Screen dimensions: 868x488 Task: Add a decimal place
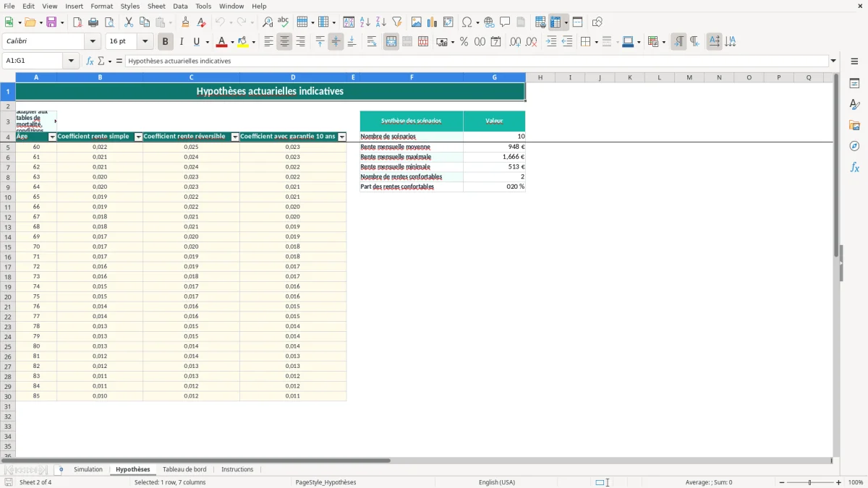pyautogui.click(x=515, y=42)
